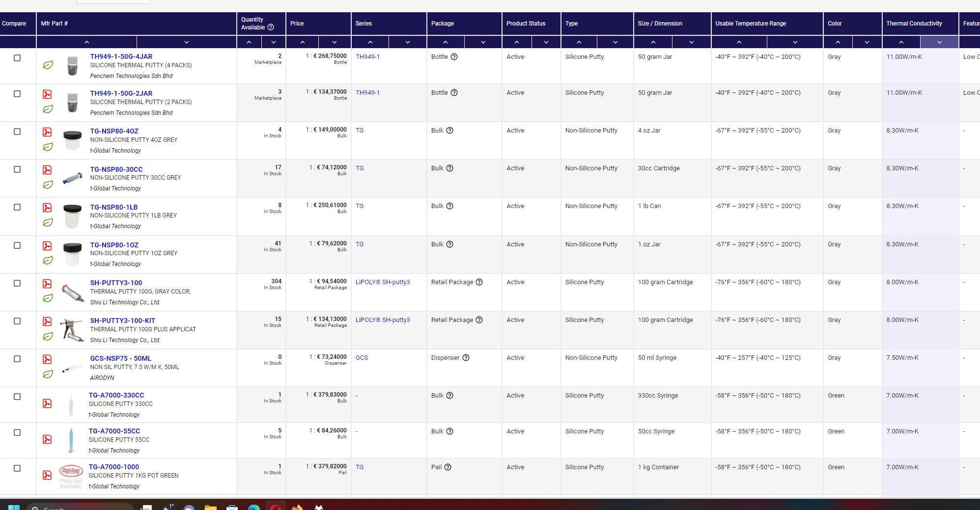This screenshot has width=980, height=510.
Task: Open File Explorer from taskbar
Action: point(211,507)
